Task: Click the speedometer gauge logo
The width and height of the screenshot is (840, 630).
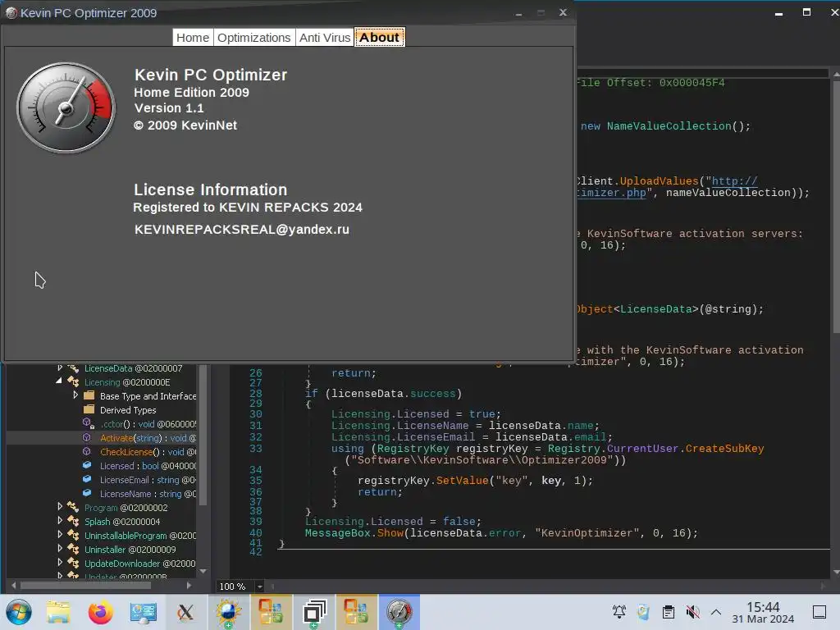Action: pyautogui.click(x=66, y=107)
